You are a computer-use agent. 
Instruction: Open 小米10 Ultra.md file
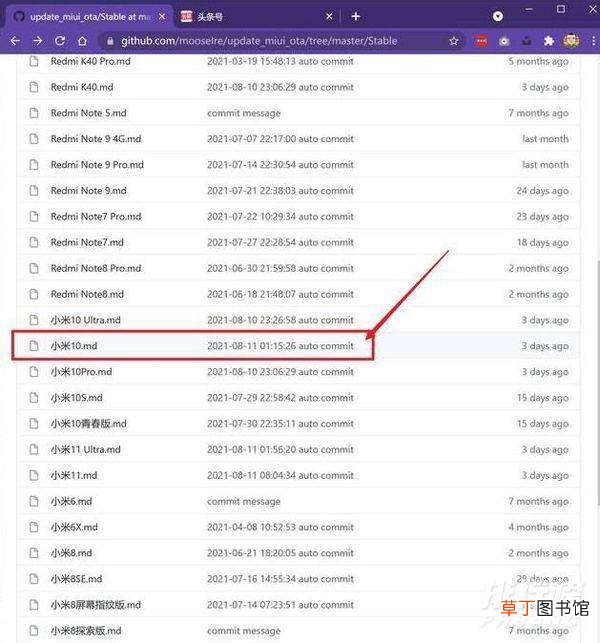click(86, 320)
